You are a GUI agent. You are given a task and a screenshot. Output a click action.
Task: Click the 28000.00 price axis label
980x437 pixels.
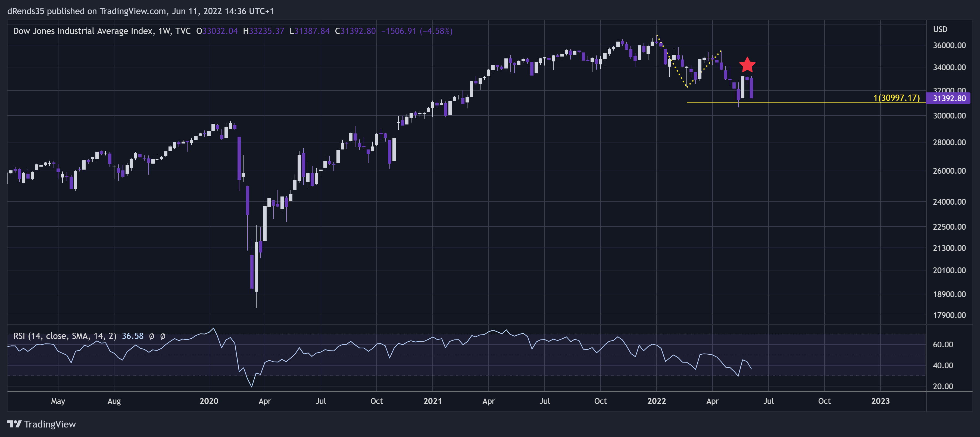click(949, 142)
